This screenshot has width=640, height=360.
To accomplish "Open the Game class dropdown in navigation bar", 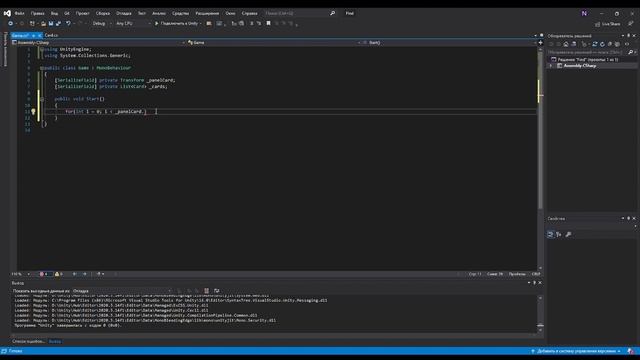I will (x=274, y=42).
